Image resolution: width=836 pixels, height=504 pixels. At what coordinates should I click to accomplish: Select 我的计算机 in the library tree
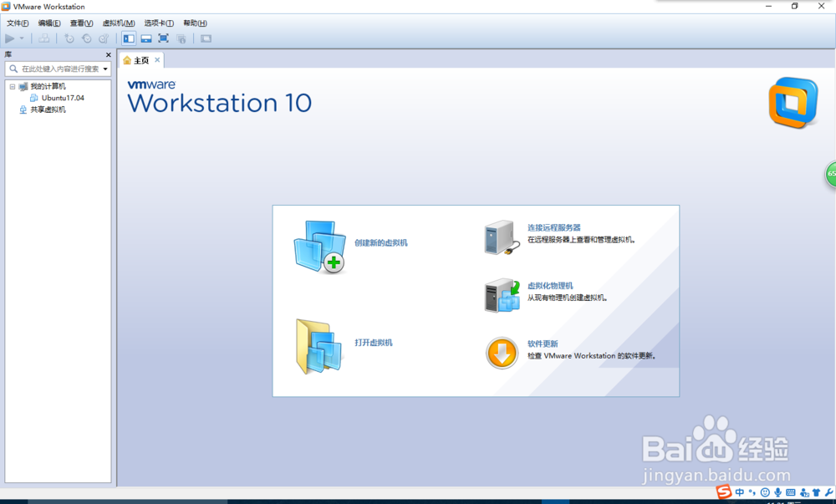click(48, 86)
